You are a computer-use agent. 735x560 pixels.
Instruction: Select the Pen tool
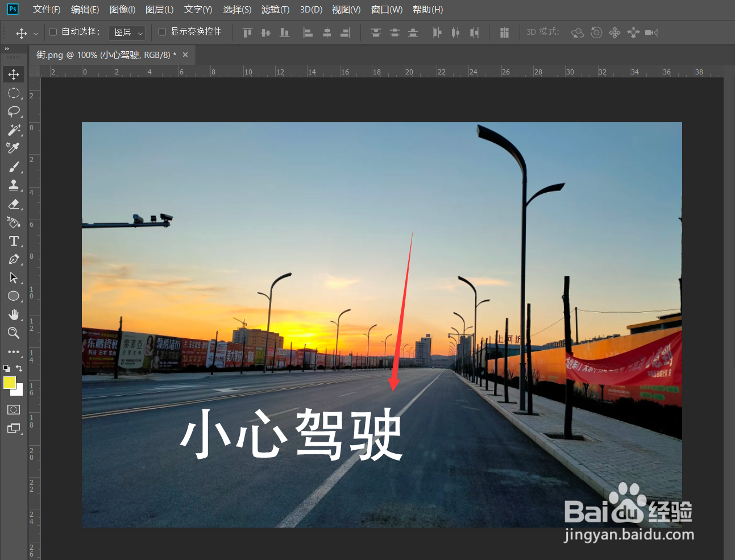pyautogui.click(x=14, y=259)
